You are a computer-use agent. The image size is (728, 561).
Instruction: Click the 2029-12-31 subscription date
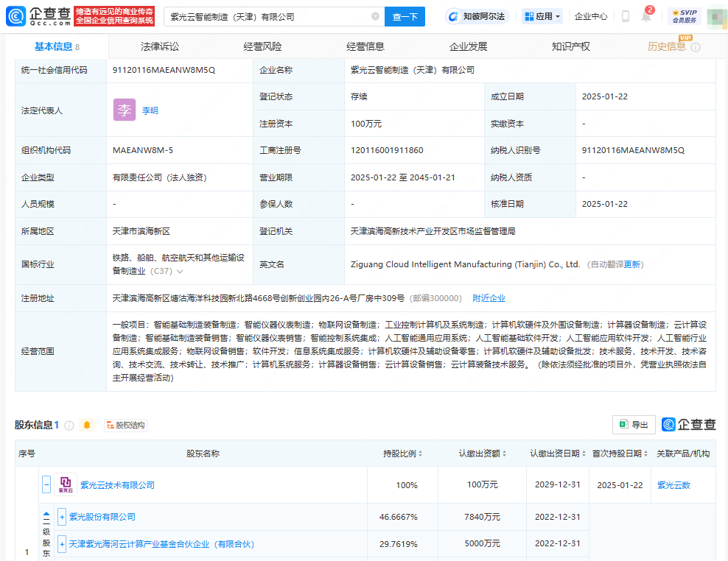click(x=558, y=484)
